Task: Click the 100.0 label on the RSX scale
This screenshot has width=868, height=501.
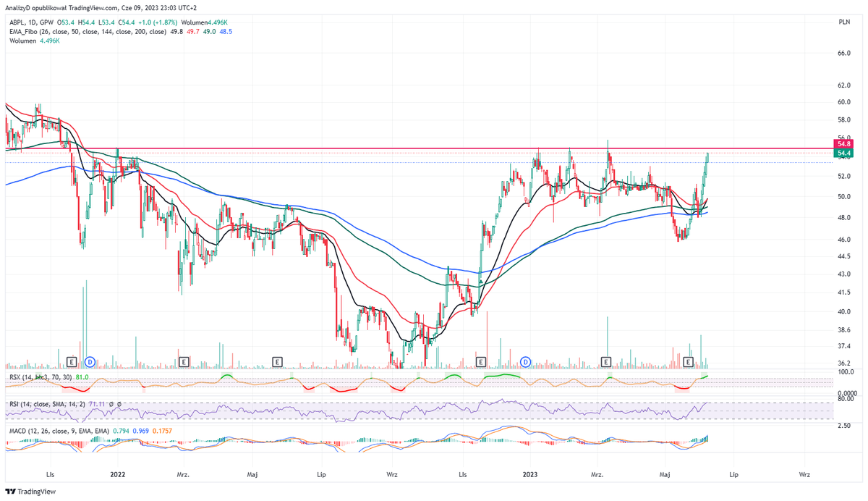Action: pyautogui.click(x=846, y=372)
